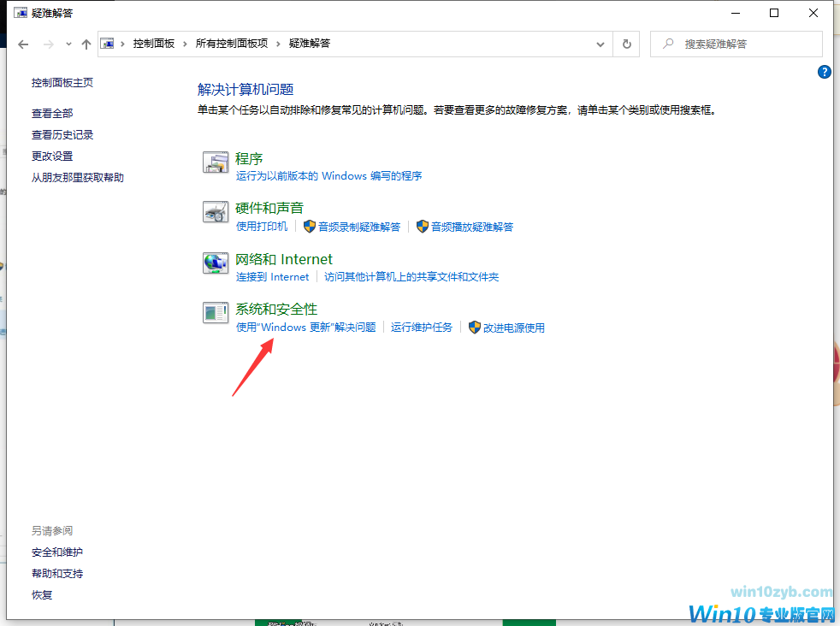Click in the 搜索疑难解答 search box
Image resolution: width=840 pixels, height=626 pixels.
(744, 44)
